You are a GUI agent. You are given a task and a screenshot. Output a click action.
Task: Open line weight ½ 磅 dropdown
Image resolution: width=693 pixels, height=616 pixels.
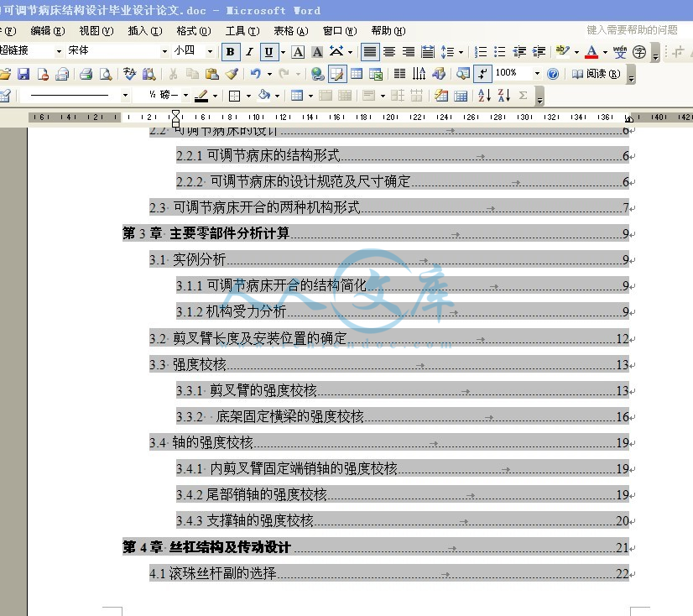click(185, 96)
